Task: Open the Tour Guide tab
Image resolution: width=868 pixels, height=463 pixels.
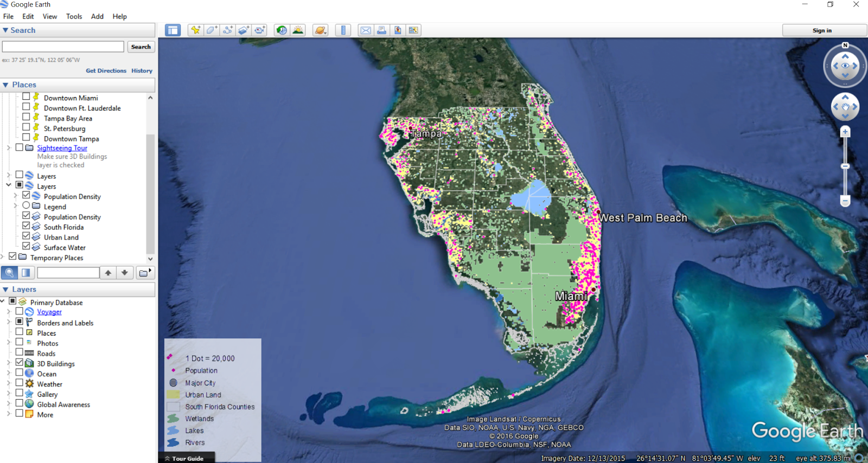Action: [x=187, y=458]
